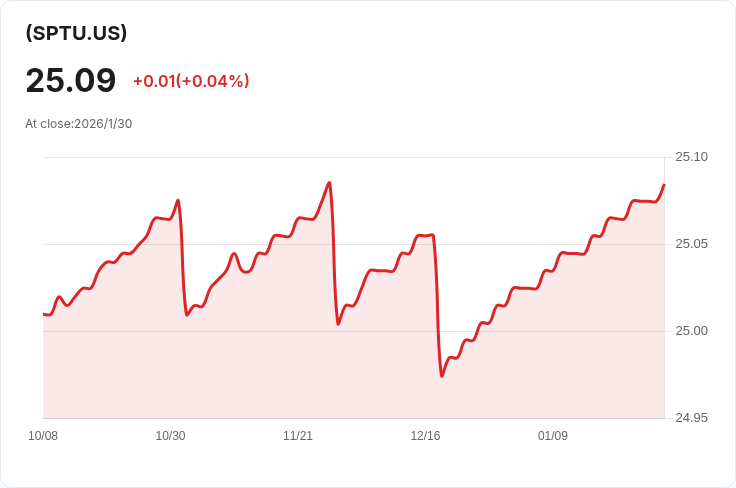Click the leftmost start of the price line
The width and height of the screenshot is (736, 488).
tap(44, 314)
